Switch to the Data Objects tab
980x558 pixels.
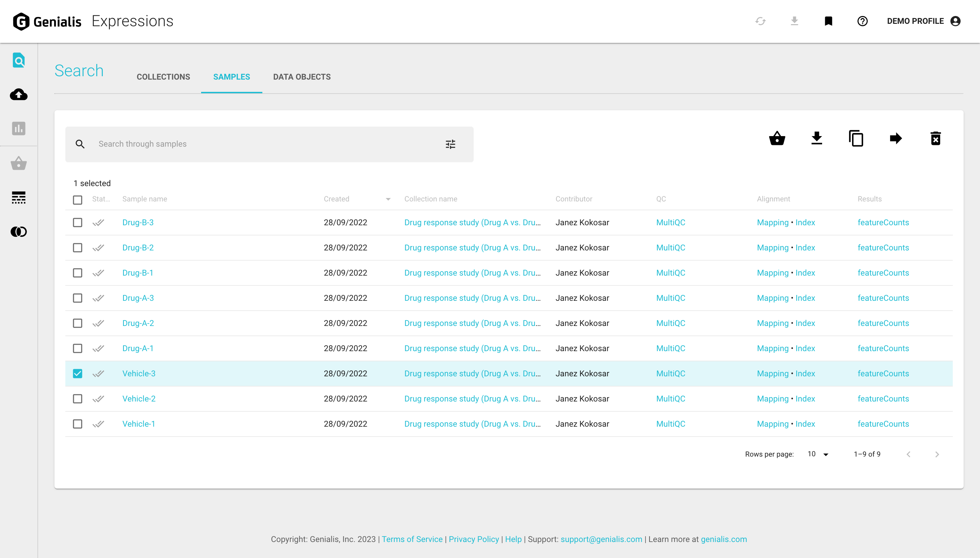301,77
